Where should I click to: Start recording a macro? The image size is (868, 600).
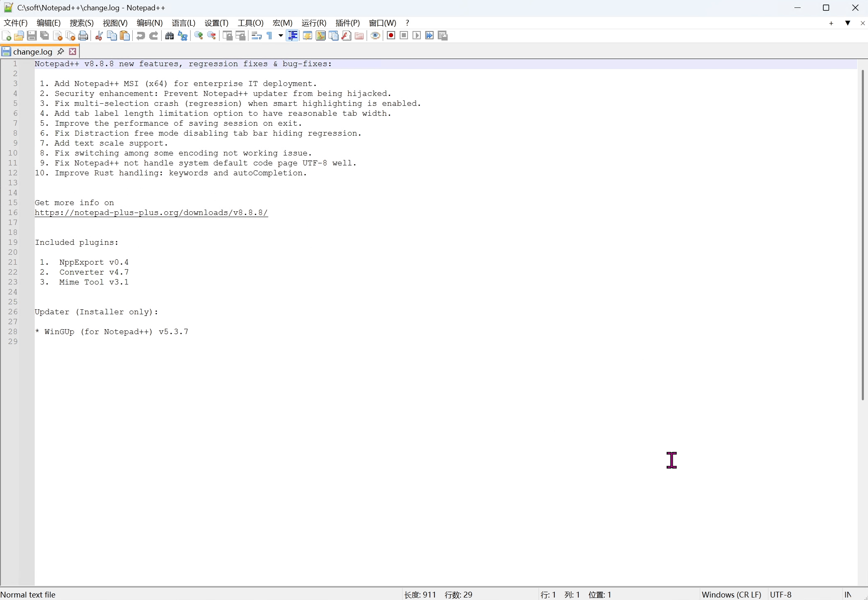coord(391,36)
